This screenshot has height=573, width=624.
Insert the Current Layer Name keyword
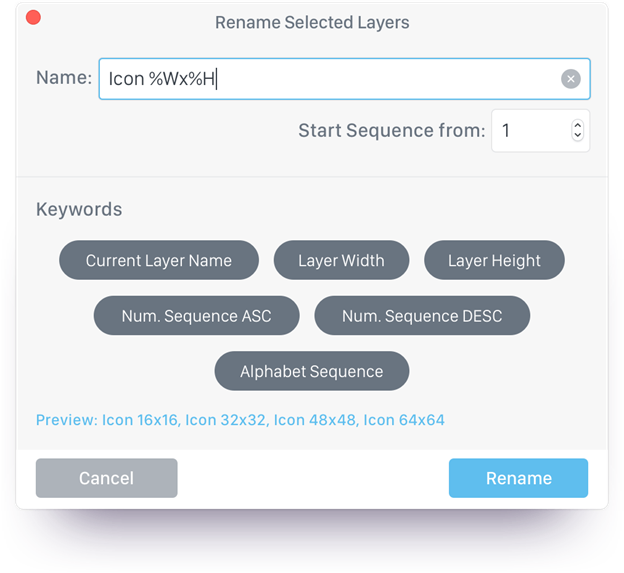[158, 261]
